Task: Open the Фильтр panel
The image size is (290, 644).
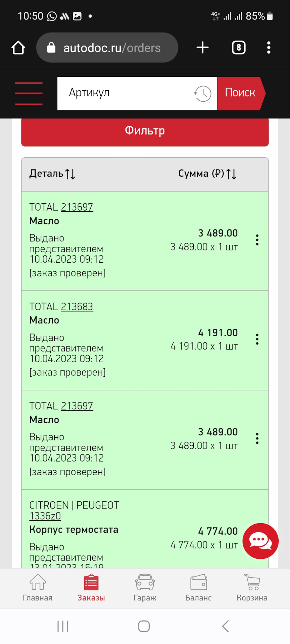Action: 145,131
